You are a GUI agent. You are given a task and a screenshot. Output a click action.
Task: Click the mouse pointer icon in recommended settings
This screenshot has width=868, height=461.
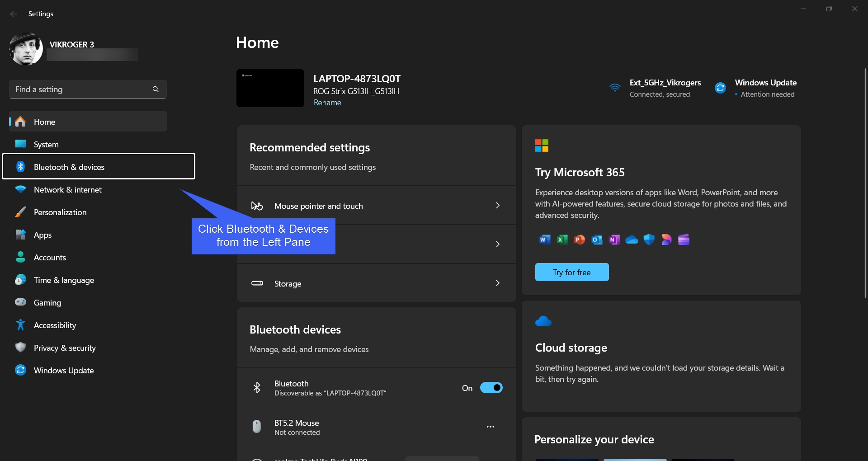257,206
